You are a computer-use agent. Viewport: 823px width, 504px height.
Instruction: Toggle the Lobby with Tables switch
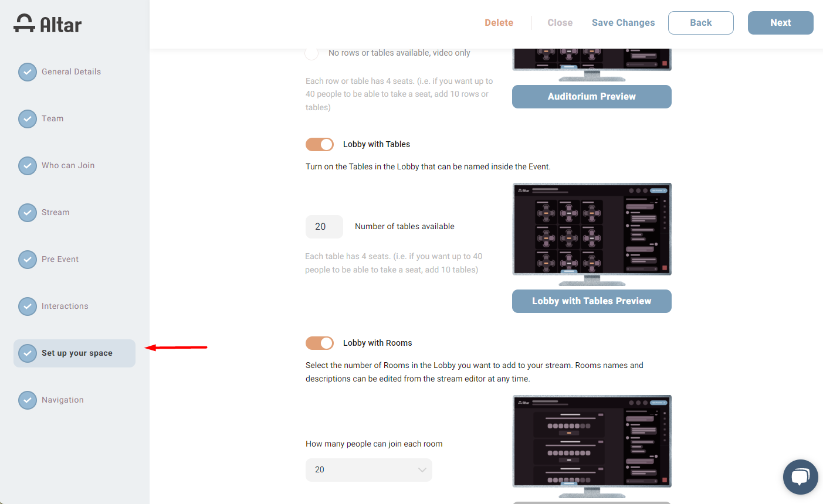[x=320, y=144]
